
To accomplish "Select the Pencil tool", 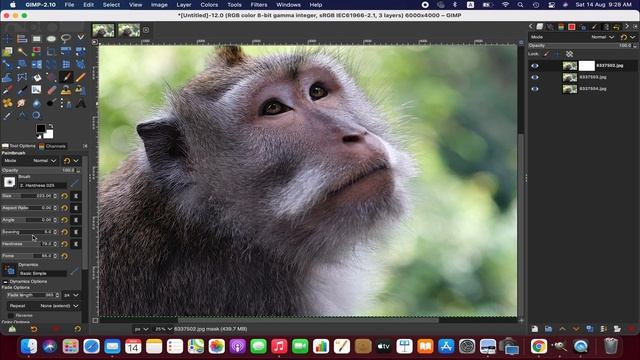I will pyautogui.click(x=80, y=77).
